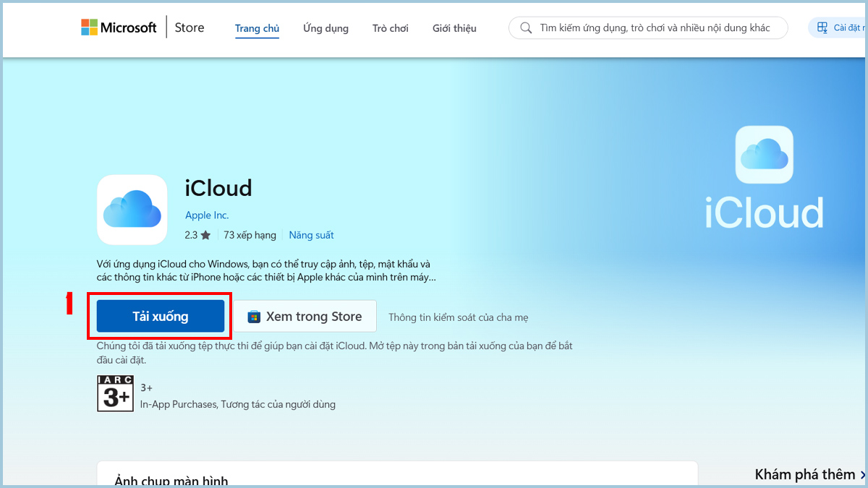Viewport: 868px width, 488px height.
Task: Click the Khám phá thêm chevron arrow
Action: point(862,475)
